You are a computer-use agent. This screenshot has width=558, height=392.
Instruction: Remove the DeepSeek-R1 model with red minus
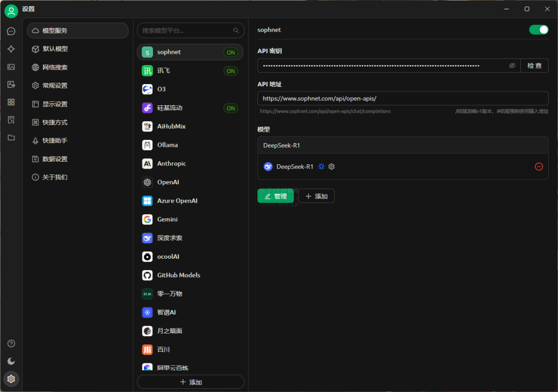539,166
